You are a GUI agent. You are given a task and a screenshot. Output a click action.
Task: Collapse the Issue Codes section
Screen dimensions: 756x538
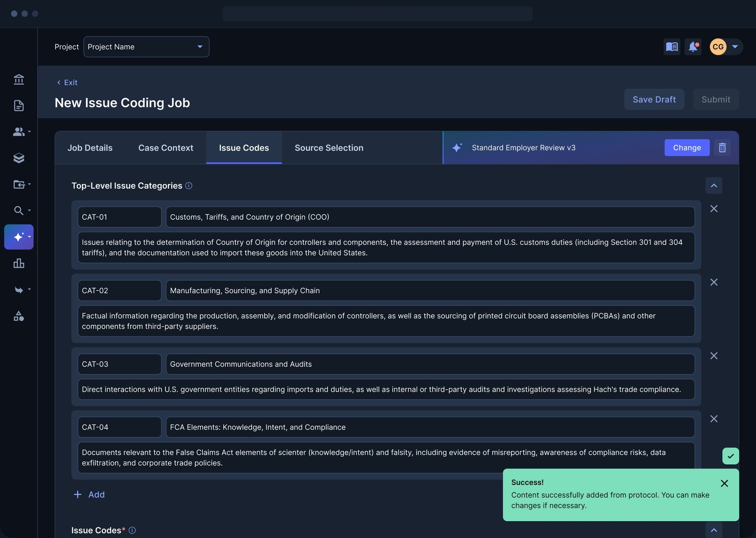tap(714, 530)
